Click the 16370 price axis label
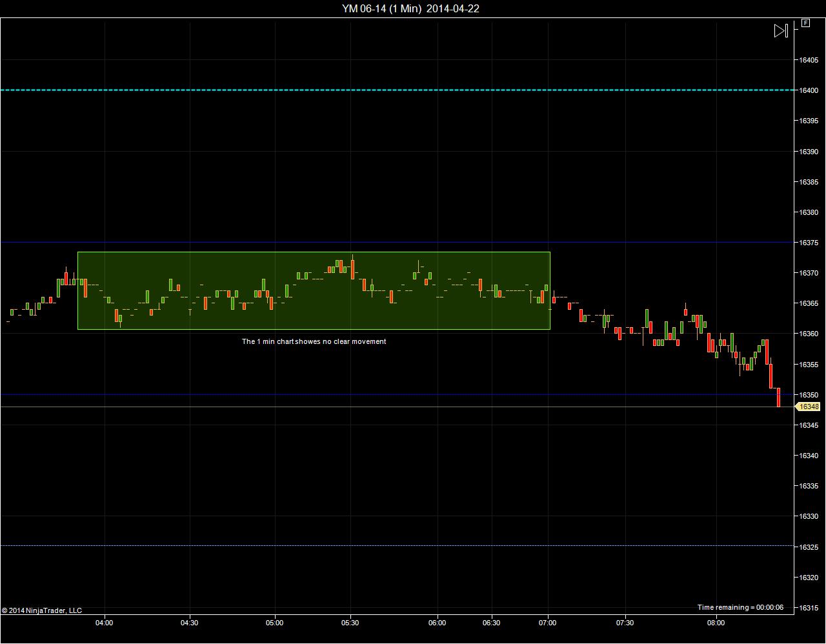The width and height of the screenshot is (826, 644). click(x=809, y=273)
